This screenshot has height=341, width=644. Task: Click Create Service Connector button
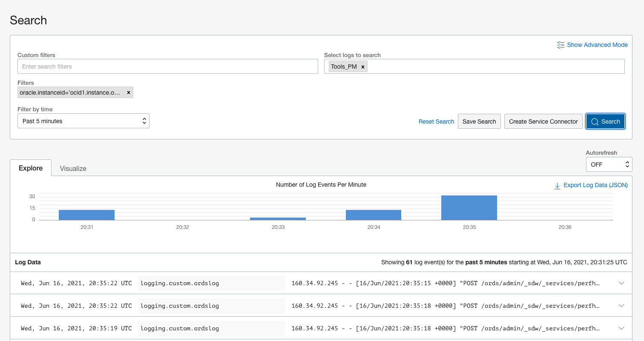(x=543, y=121)
